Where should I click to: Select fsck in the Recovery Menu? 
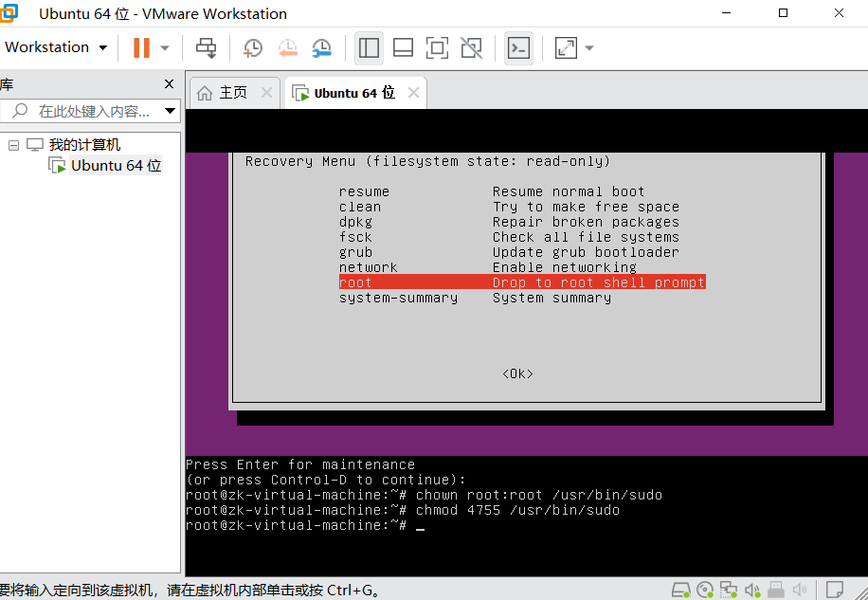click(x=355, y=237)
